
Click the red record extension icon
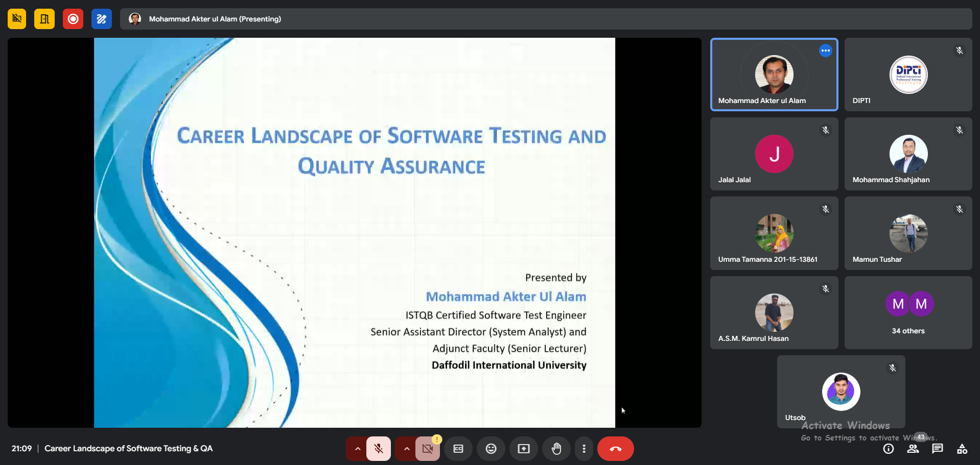tap(73, 19)
